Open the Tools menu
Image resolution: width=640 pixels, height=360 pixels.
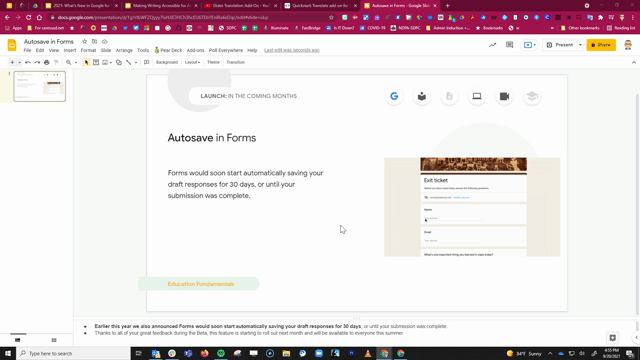[x=143, y=50]
